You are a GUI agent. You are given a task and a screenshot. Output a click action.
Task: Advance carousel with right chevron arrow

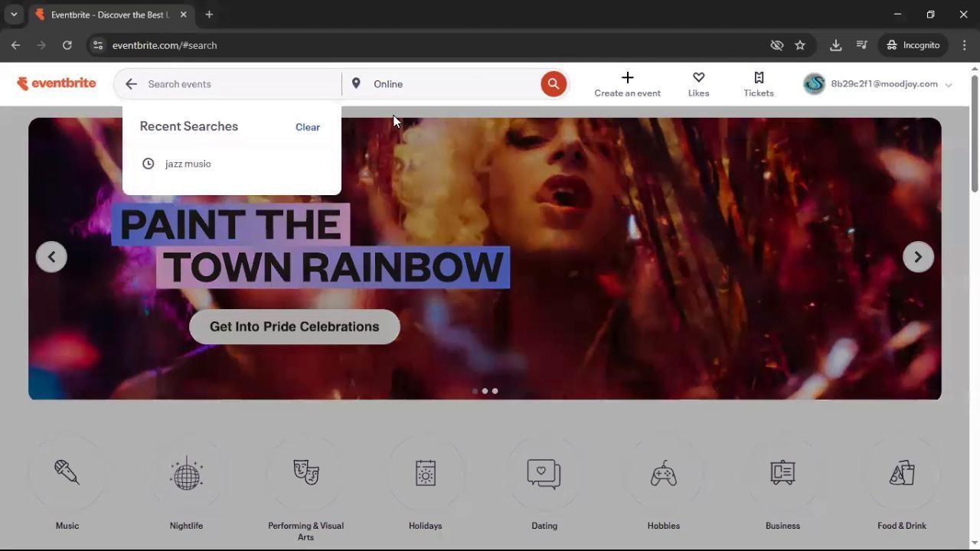917,256
